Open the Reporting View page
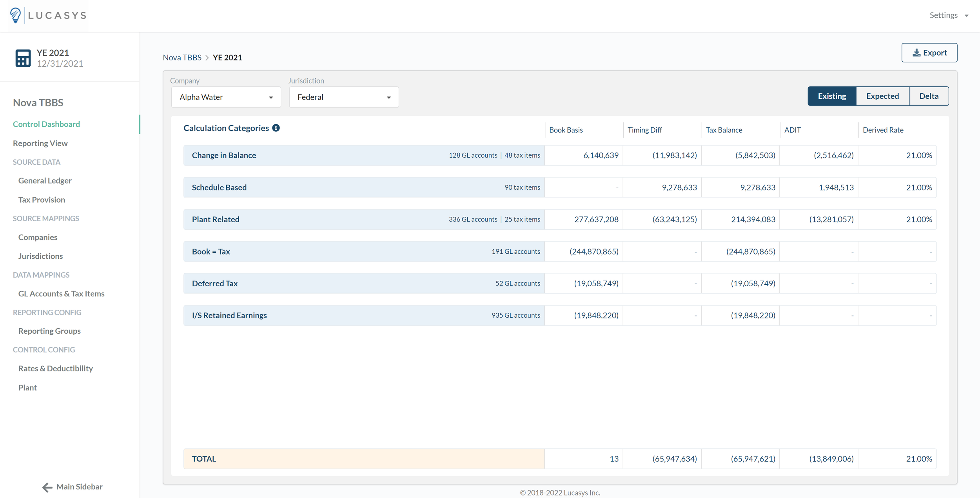The image size is (980, 498). coord(40,143)
